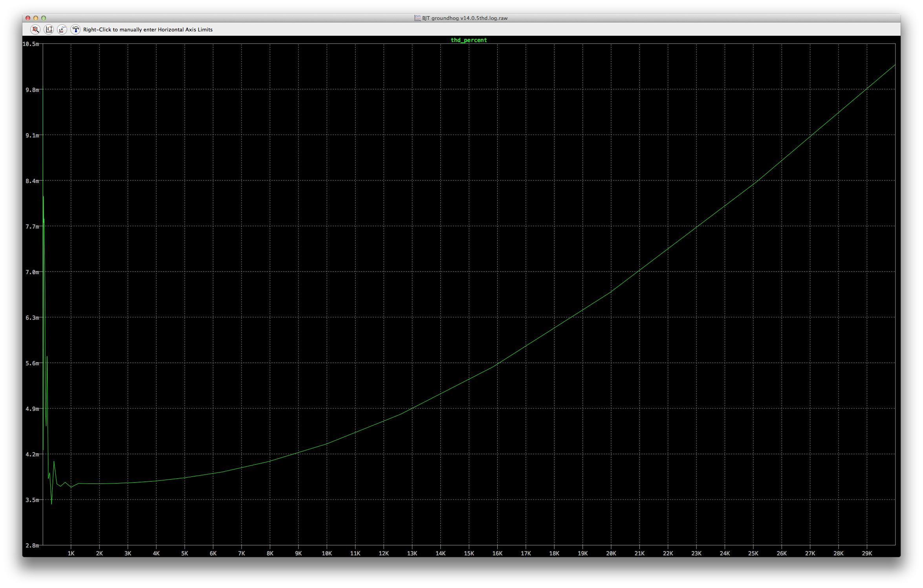Open the control panel hammer icon
The image size is (923, 588).
[75, 29]
